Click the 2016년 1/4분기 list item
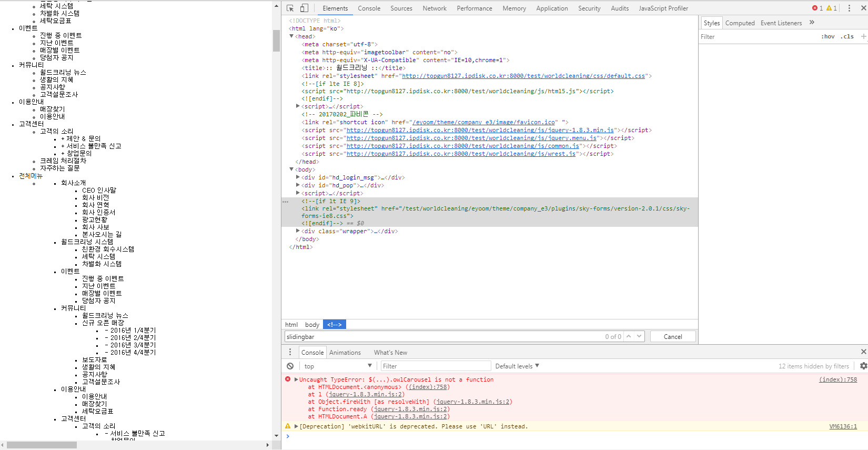 130,330
